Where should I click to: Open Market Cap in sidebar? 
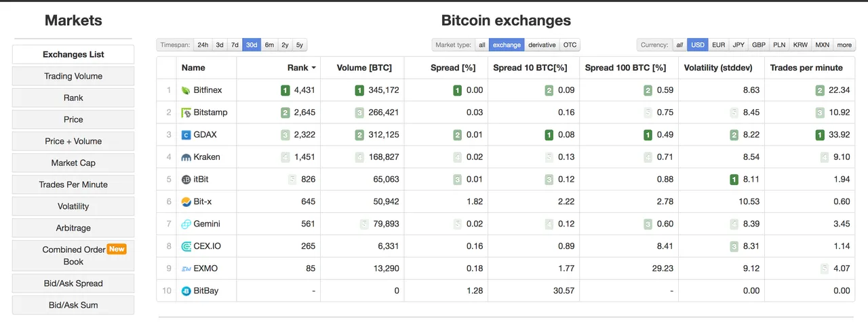coord(73,163)
